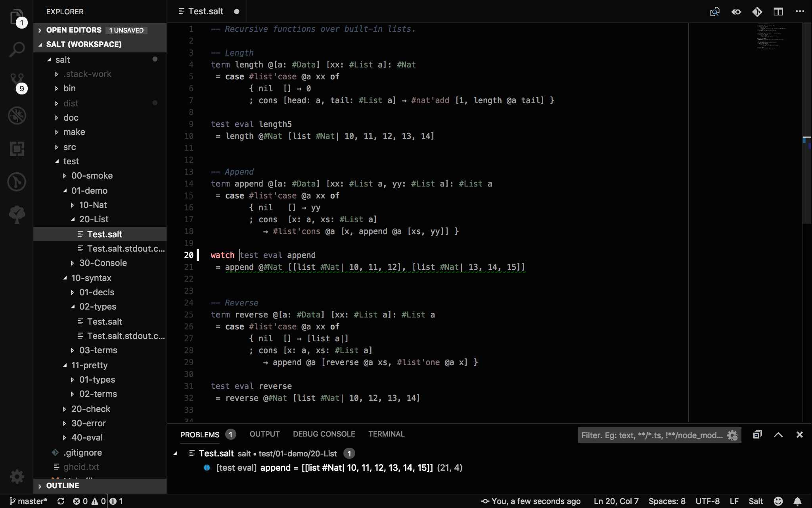Switch to the OUTPUT tab

coord(264,434)
